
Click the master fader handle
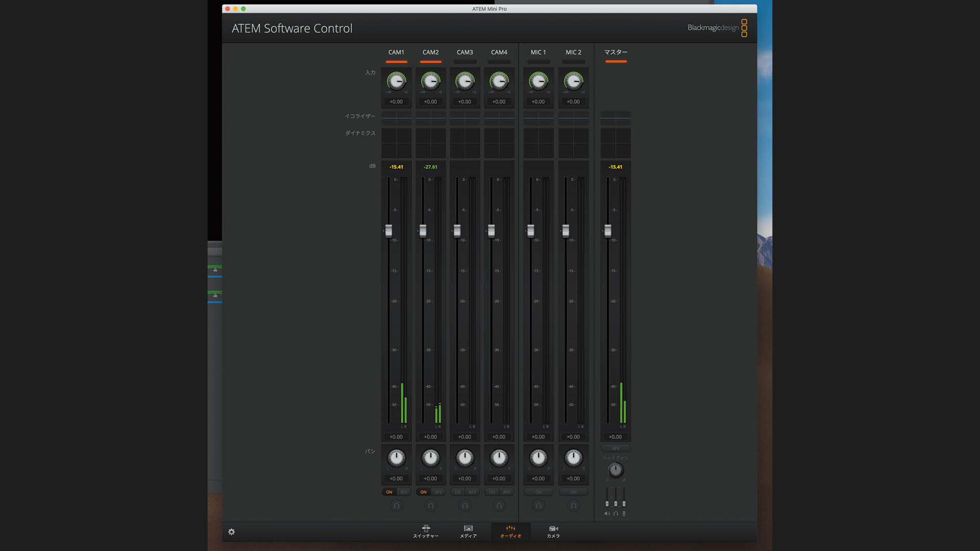(607, 231)
